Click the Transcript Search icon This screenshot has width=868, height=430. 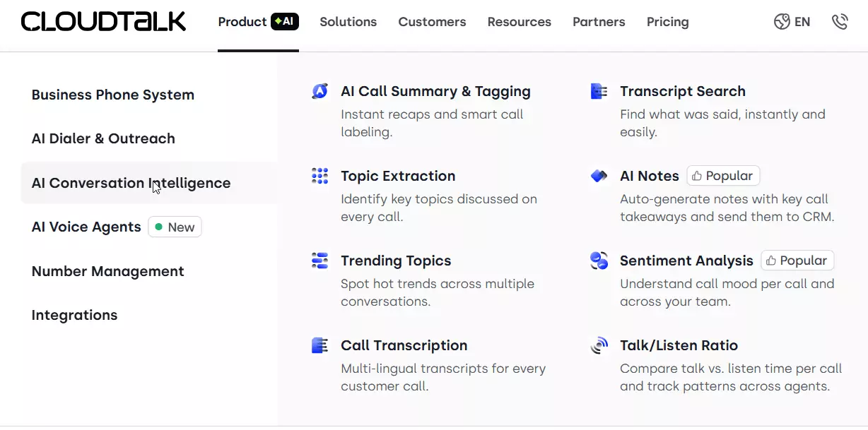599,91
